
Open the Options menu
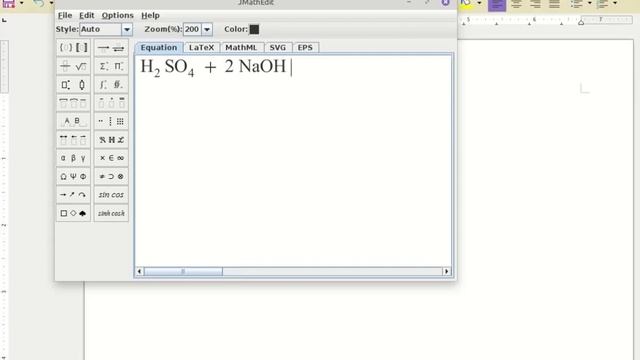[x=118, y=16]
